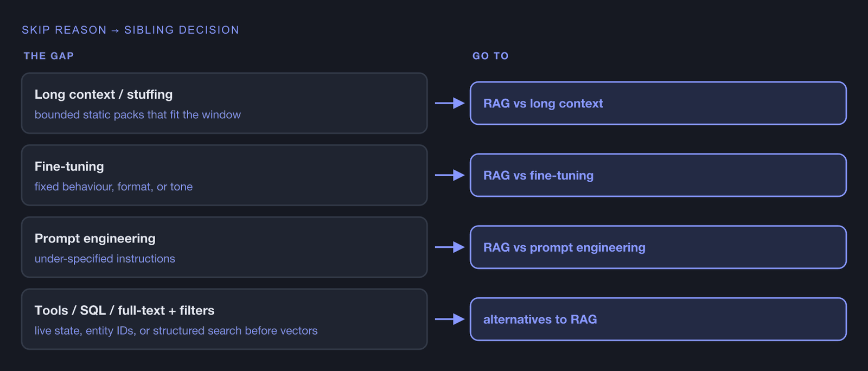Click the GO TO column header
This screenshot has width=868, height=371.
[490, 56]
